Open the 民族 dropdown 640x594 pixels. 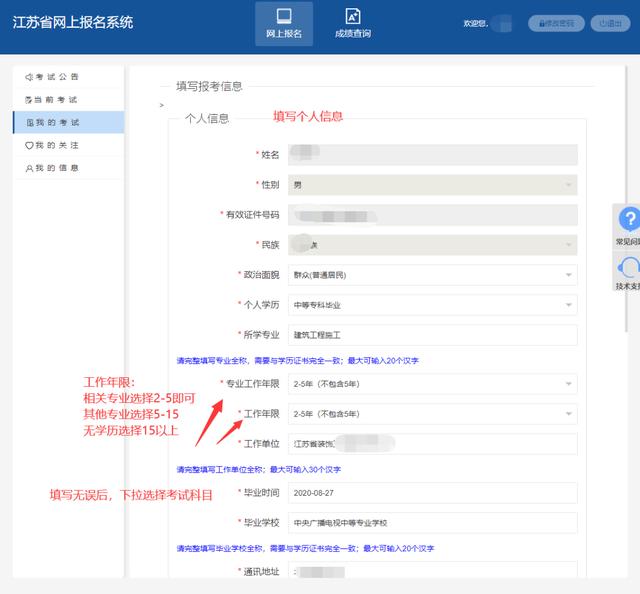433,245
